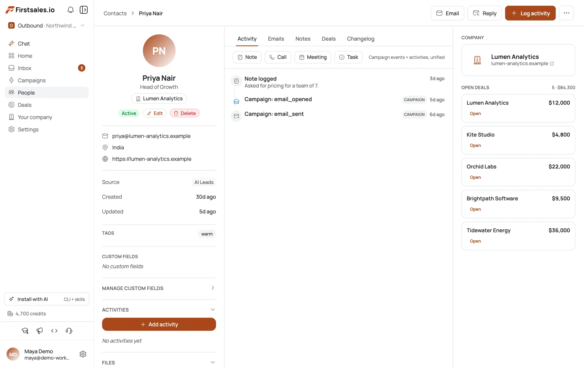Click the Note logged timeline icon
Screen dimensions: 588x368
coord(236,81)
